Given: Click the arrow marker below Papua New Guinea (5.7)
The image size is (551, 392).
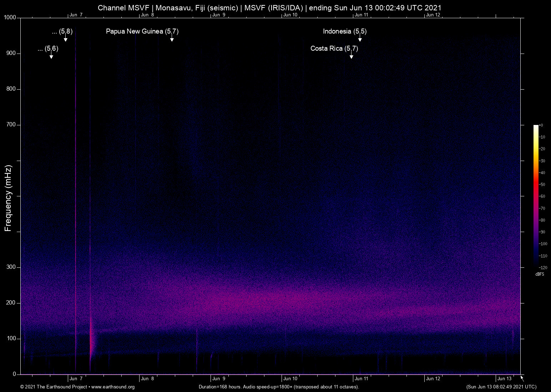Looking at the screenshot, I should click(x=172, y=38).
